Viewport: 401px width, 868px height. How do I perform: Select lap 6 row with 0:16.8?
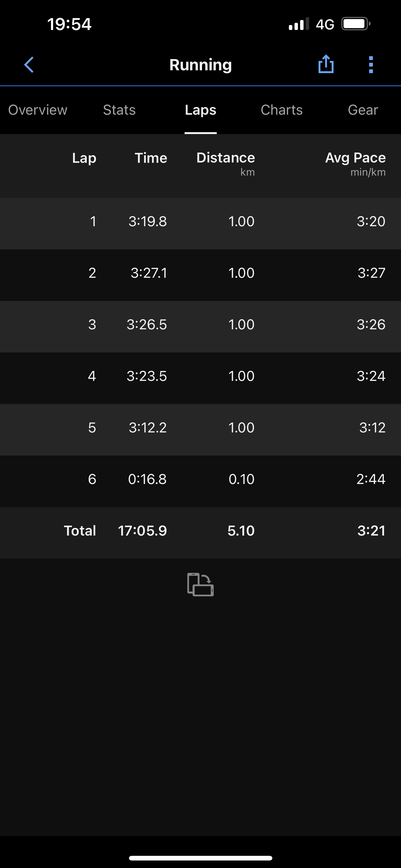(200, 480)
